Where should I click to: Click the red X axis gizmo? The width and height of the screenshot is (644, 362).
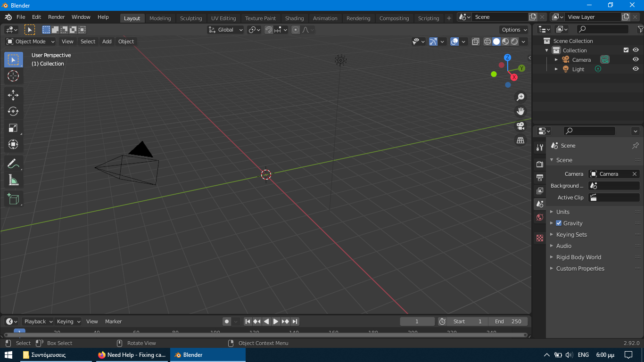click(514, 77)
